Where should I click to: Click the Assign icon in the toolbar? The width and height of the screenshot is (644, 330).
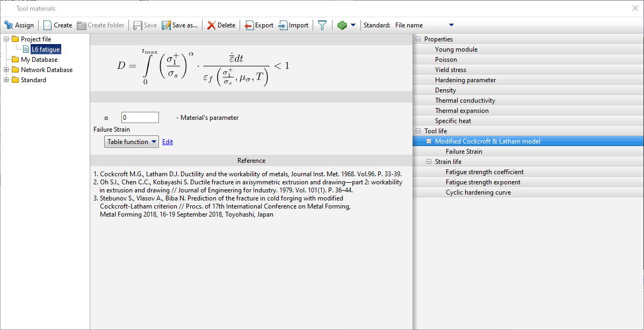(x=19, y=25)
